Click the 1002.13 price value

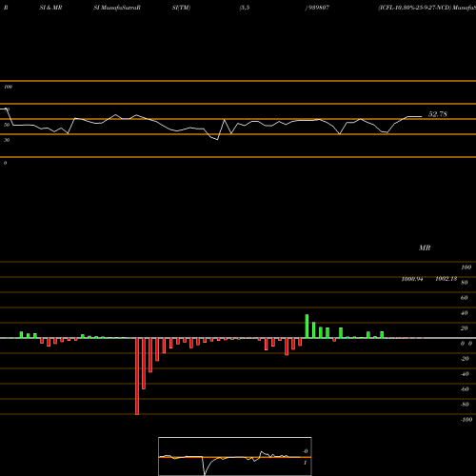446,279
